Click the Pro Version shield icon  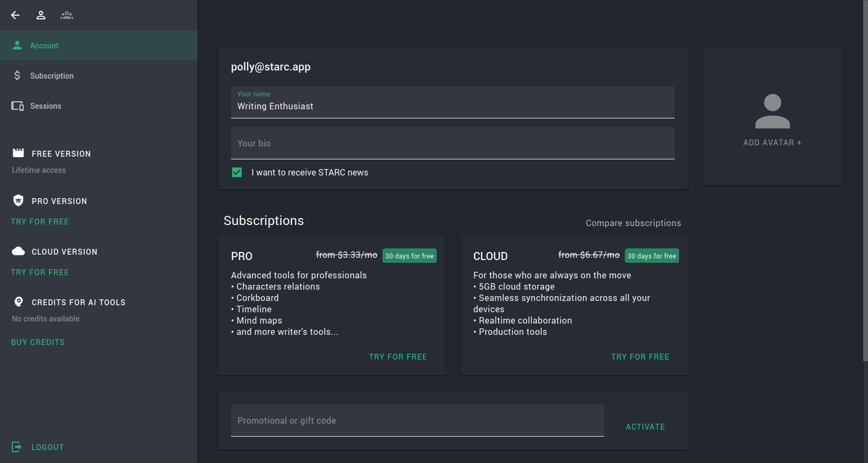tap(18, 200)
